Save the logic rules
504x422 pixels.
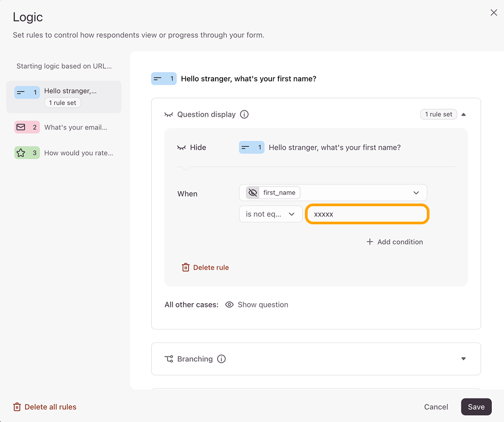pos(476,407)
